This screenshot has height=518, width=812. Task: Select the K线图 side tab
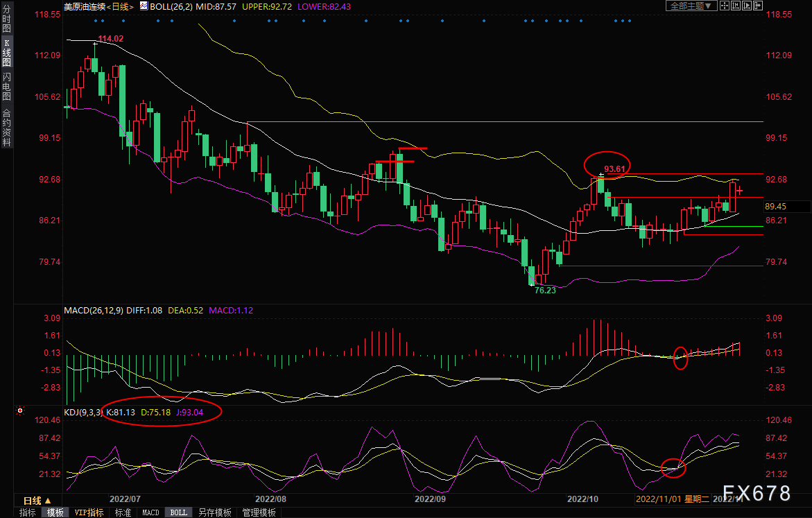click(x=6, y=52)
